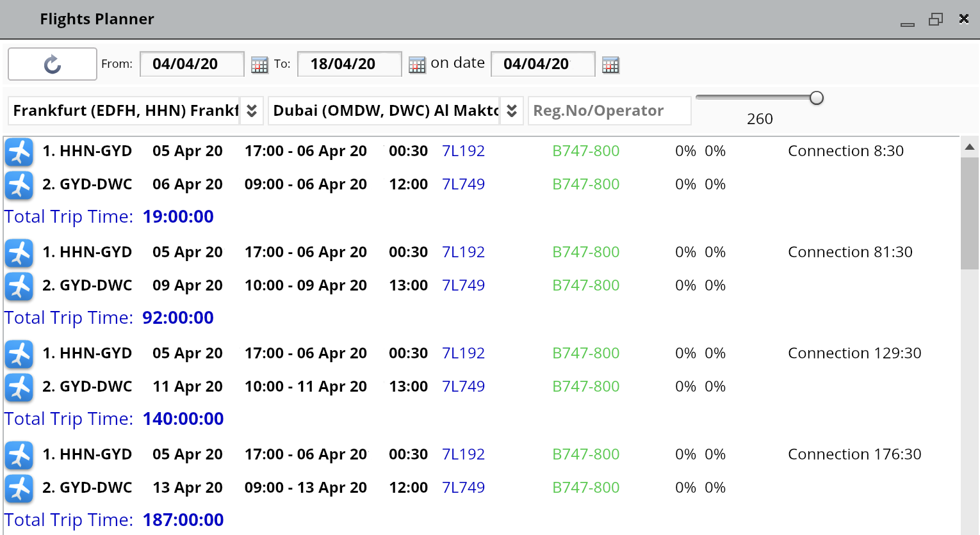Click the airplane icon for leg HHN-GYD
The image size is (980, 535).
[x=19, y=152]
